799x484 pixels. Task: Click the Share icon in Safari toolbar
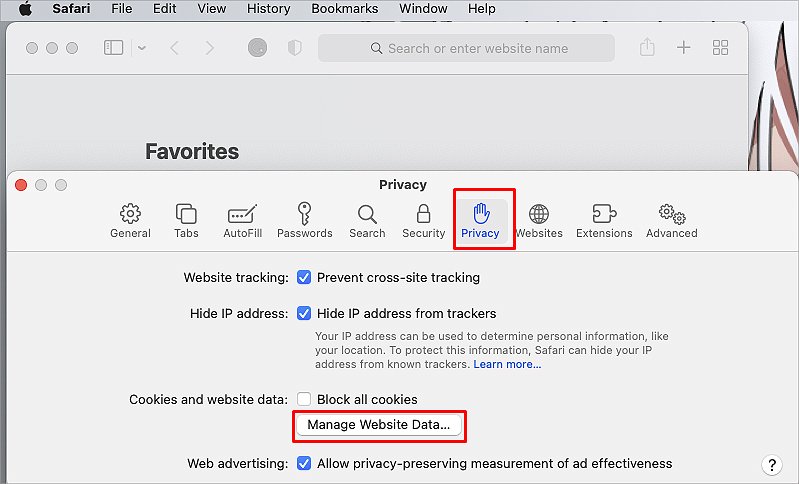point(647,48)
